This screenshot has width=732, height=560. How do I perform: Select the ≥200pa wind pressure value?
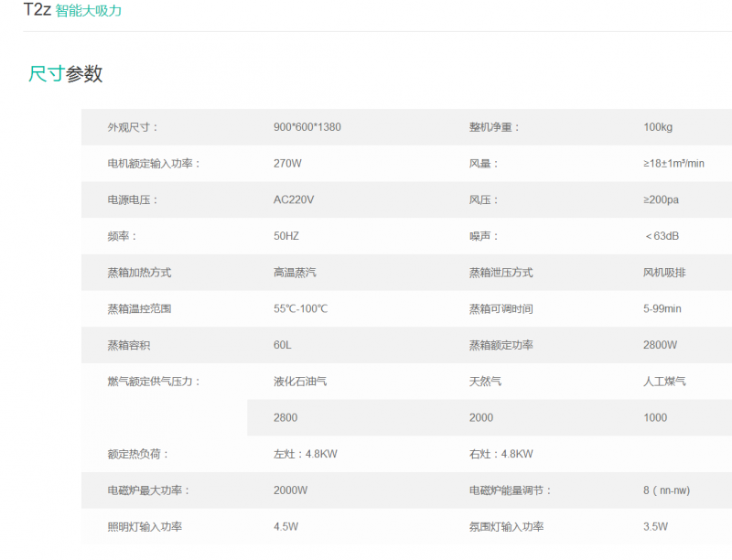pyautogui.click(x=661, y=199)
